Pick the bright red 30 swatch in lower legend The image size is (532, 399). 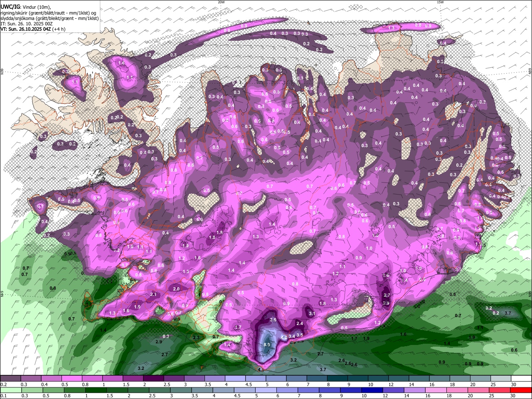521,390
